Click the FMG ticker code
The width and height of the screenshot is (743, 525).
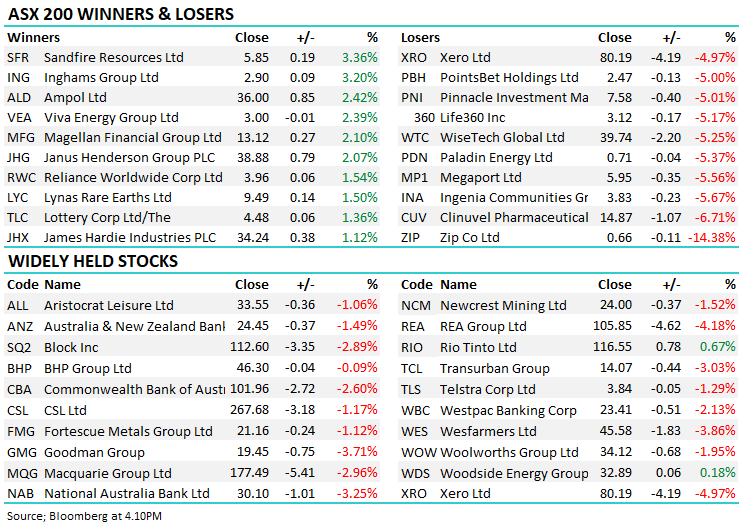(x=19, y=431)
